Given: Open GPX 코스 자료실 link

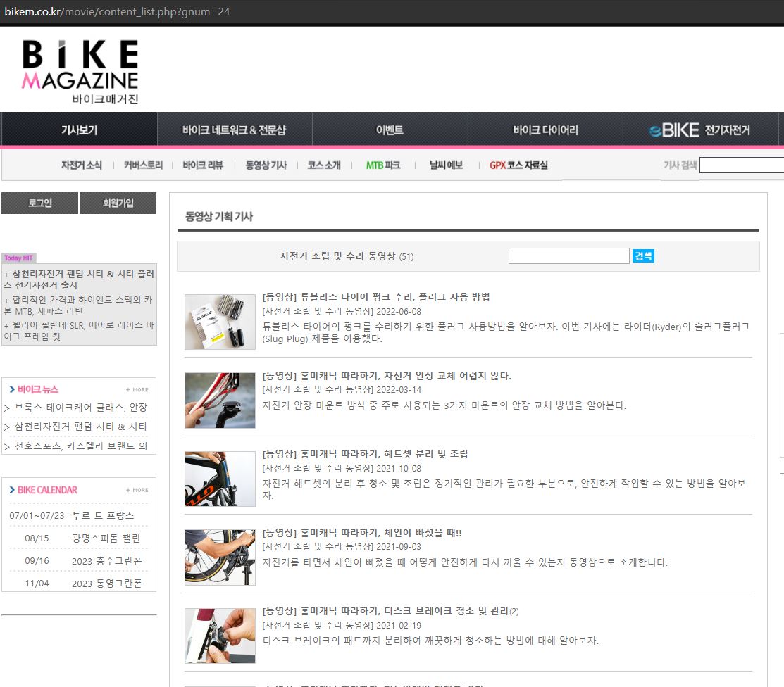Looking at the screenshot, I should point(518,165).
